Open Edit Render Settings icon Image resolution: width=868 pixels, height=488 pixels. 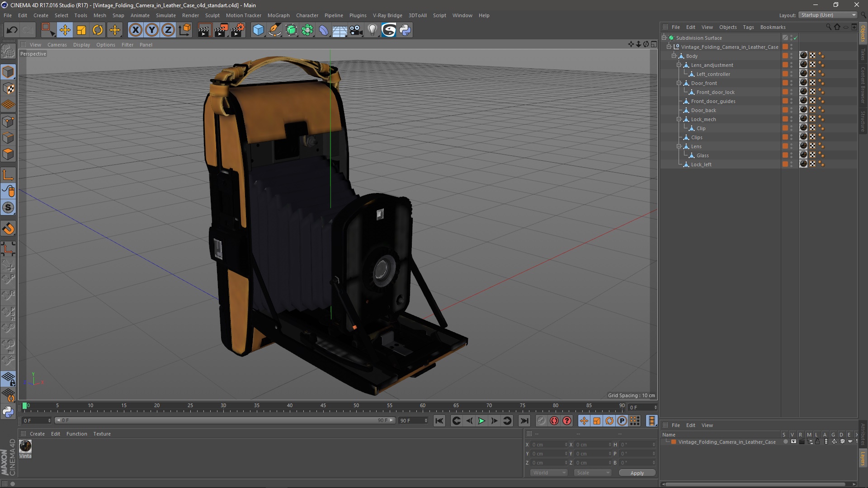pyautogui.click(x=238, y=30)
